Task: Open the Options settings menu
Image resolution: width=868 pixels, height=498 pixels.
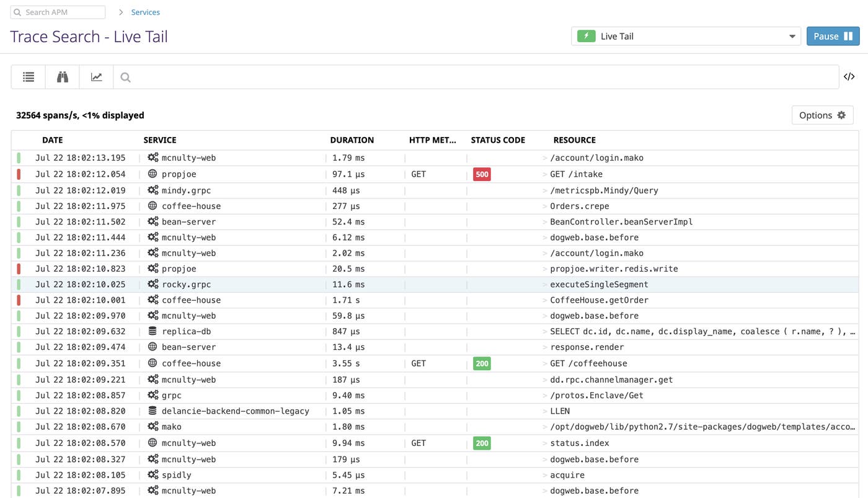Action: 822,115
